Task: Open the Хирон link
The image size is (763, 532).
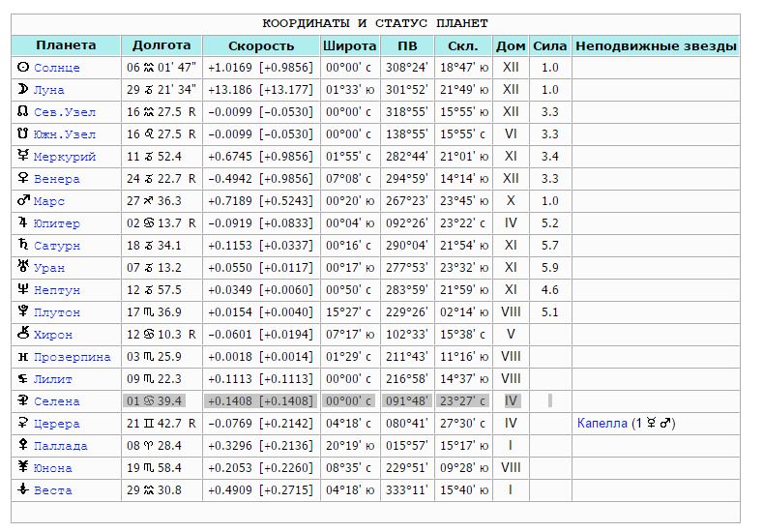Action: pos(53,336)
